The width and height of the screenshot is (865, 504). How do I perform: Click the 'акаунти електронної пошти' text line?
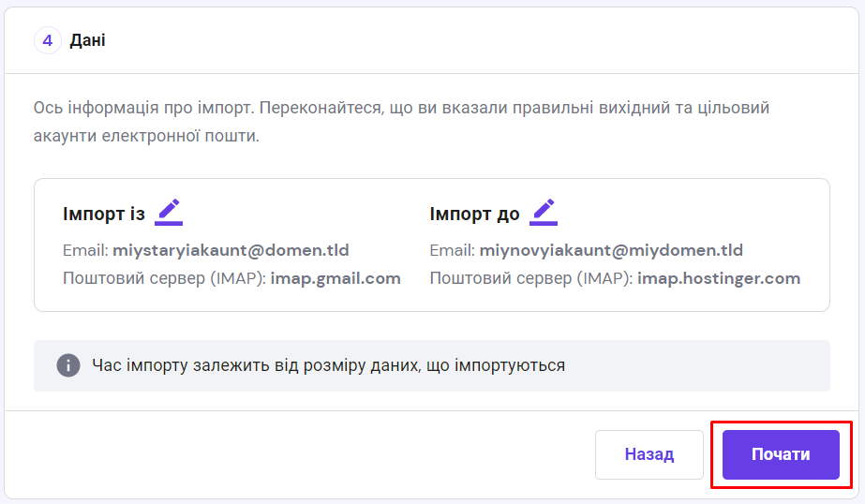(x=145, y=136)
